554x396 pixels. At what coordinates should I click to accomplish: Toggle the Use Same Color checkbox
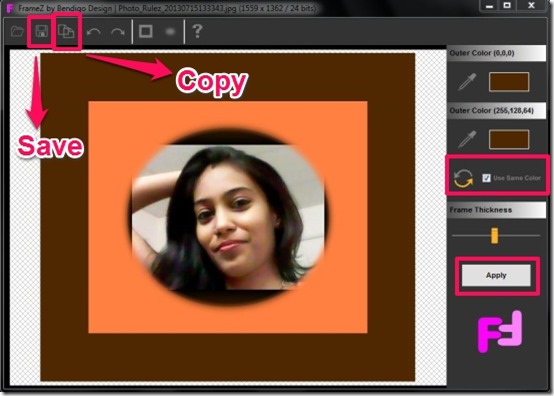pos(487,178)
